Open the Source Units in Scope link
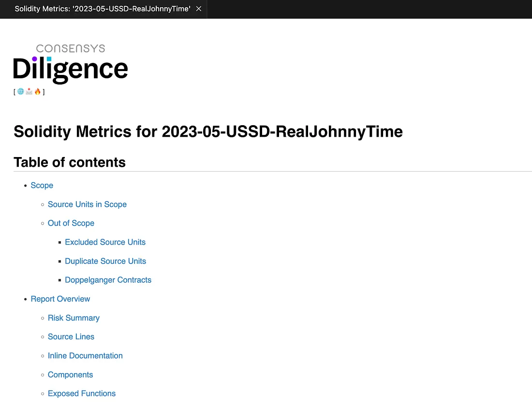Viewport: 532px width, 406px height. pyautogui.click(x=87, y=204)
